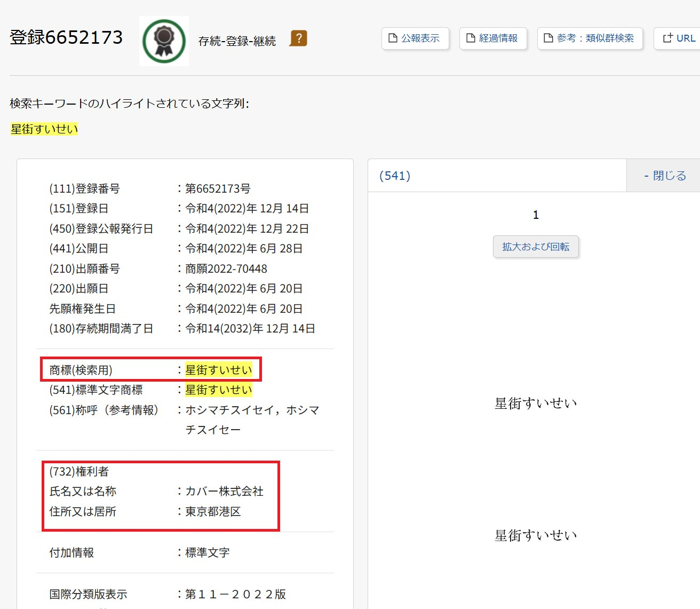Collapse panel with 閉じる

(665, 176)
